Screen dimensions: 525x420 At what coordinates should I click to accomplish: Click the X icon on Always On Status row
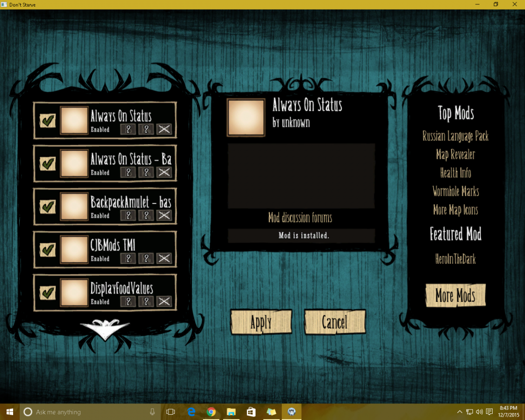pos(164,129)
